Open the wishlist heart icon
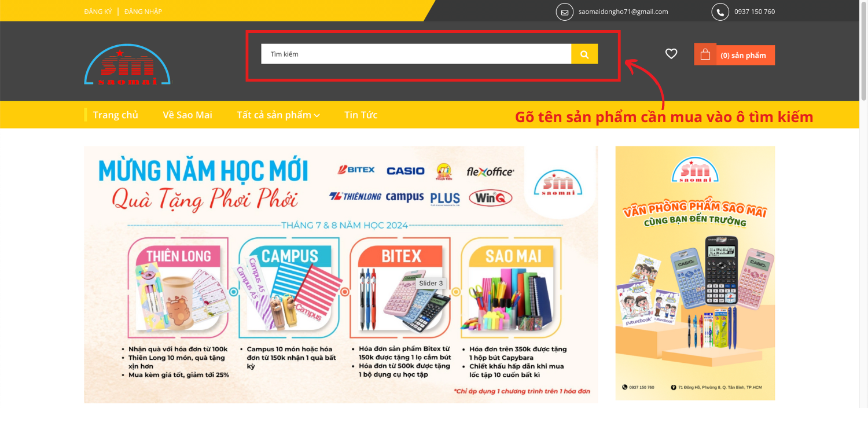Viewport: 868px width, 434px height. pos(671,54)
